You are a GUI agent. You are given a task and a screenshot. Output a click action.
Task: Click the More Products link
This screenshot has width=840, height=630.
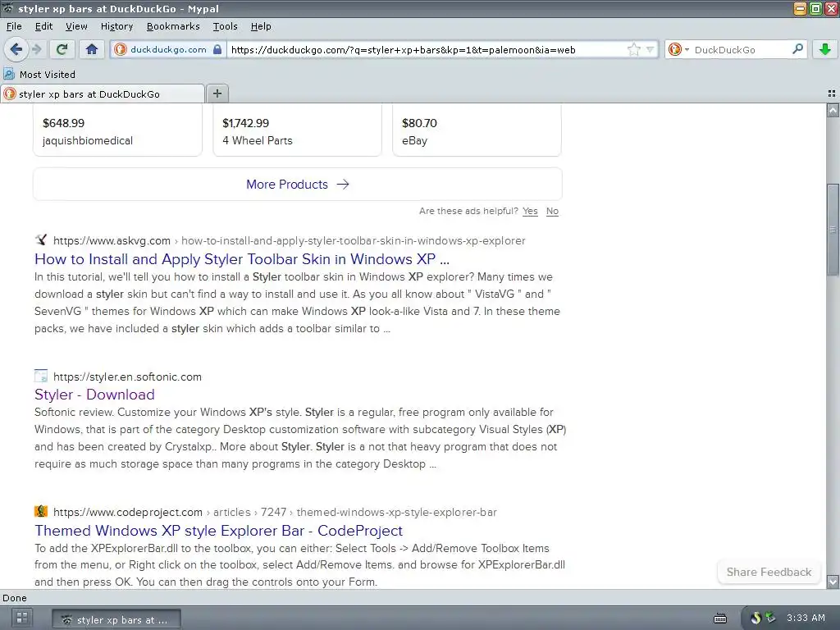pyautogui.click(x=297, y=185)
